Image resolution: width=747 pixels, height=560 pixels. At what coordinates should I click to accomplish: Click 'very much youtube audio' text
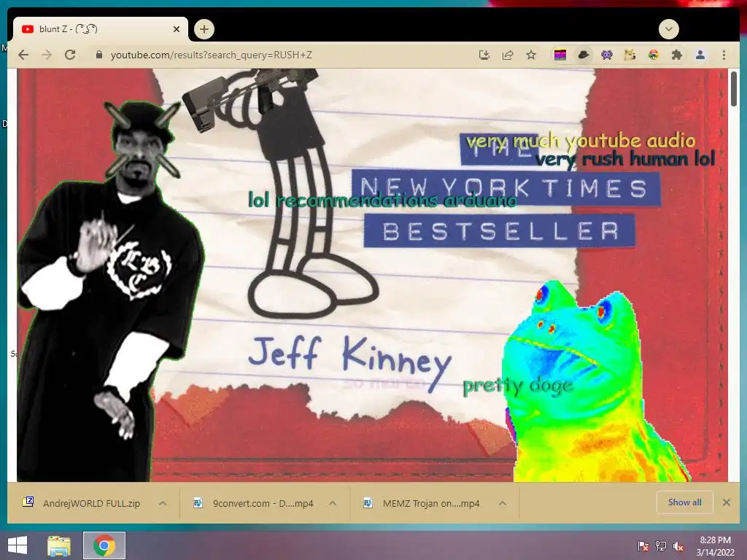click(x=581, y=141)
